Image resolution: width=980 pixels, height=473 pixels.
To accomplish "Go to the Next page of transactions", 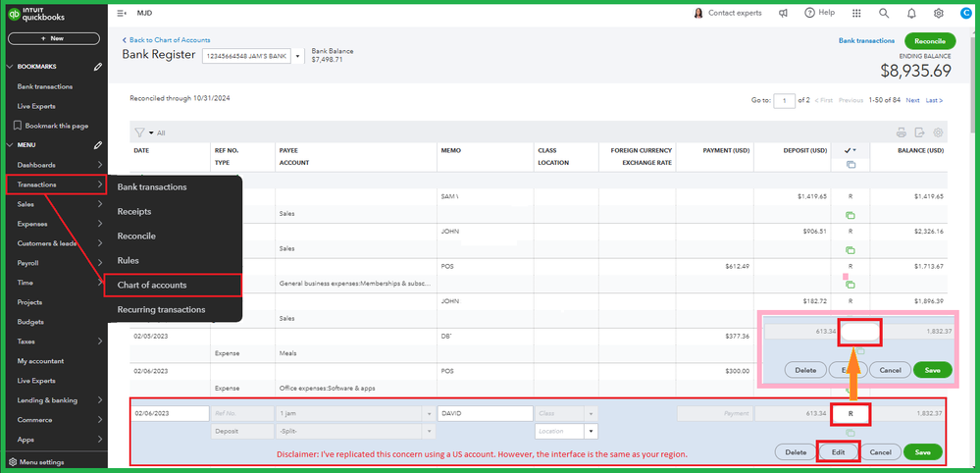I will point(912,100).
